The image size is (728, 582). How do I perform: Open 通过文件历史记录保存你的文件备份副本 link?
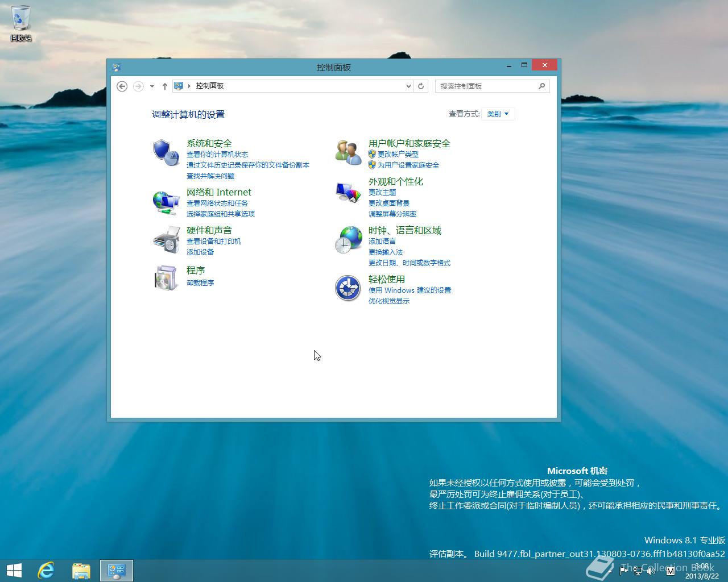coord(248,165)
